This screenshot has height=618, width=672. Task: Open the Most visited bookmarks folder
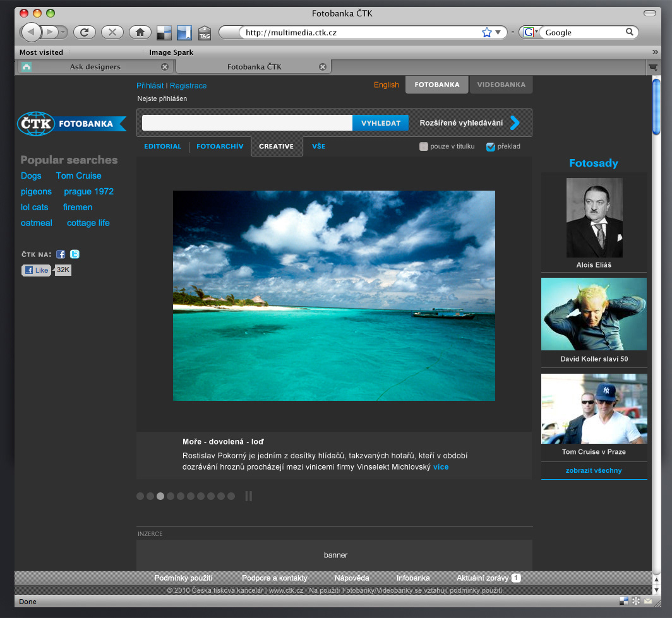pyautogui.click(x=41, y=52)
